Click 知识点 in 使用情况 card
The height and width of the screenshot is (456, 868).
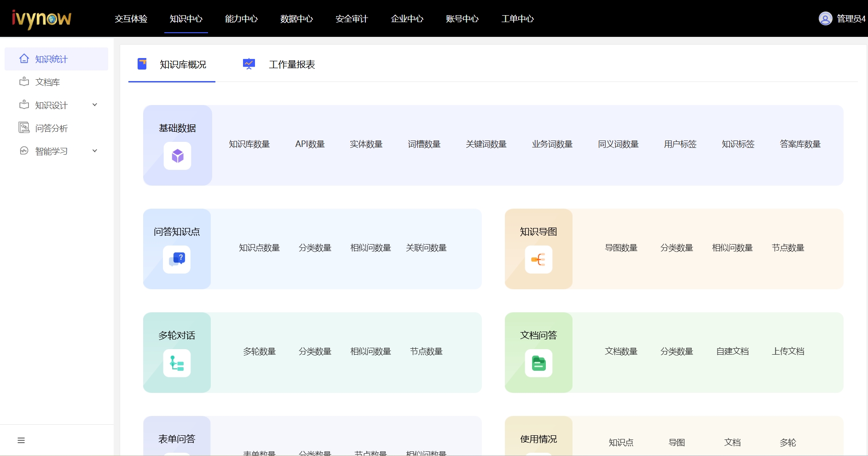(x=621, y=443)
